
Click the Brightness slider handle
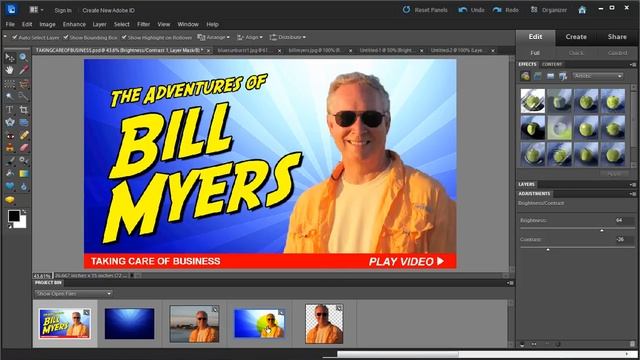coord(602,230)
